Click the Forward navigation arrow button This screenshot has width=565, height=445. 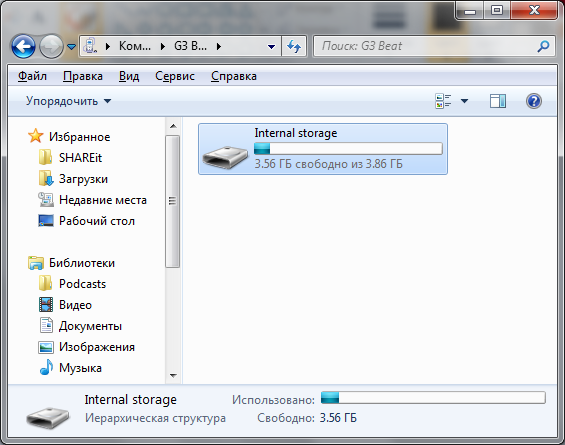pos(51,46)
